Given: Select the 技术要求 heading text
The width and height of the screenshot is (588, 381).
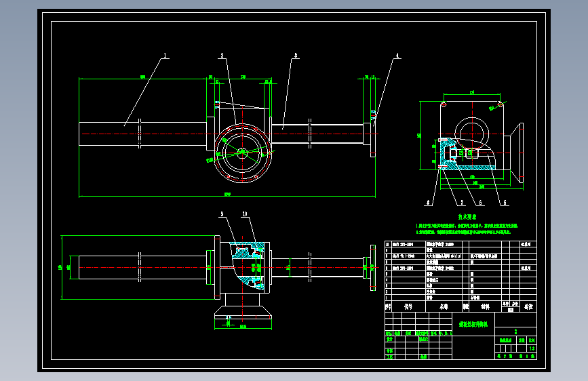Looking at the screenshot, I should [x=467, y=217].
